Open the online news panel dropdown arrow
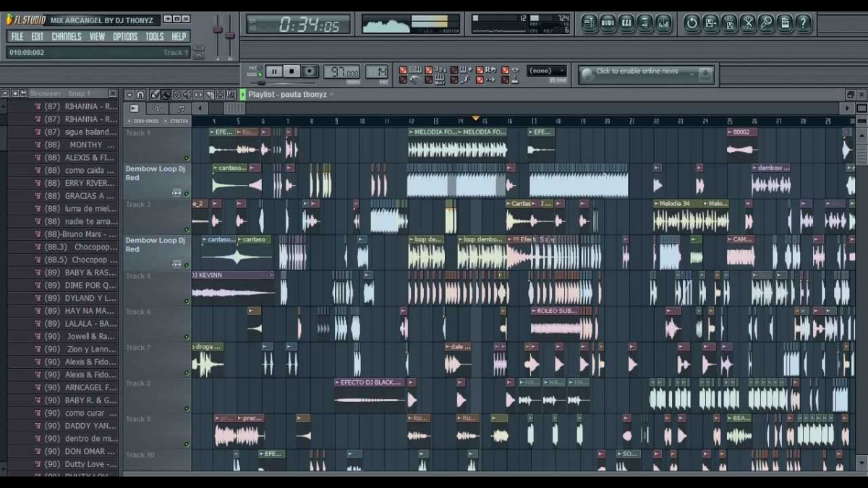 tap(692, 74)
